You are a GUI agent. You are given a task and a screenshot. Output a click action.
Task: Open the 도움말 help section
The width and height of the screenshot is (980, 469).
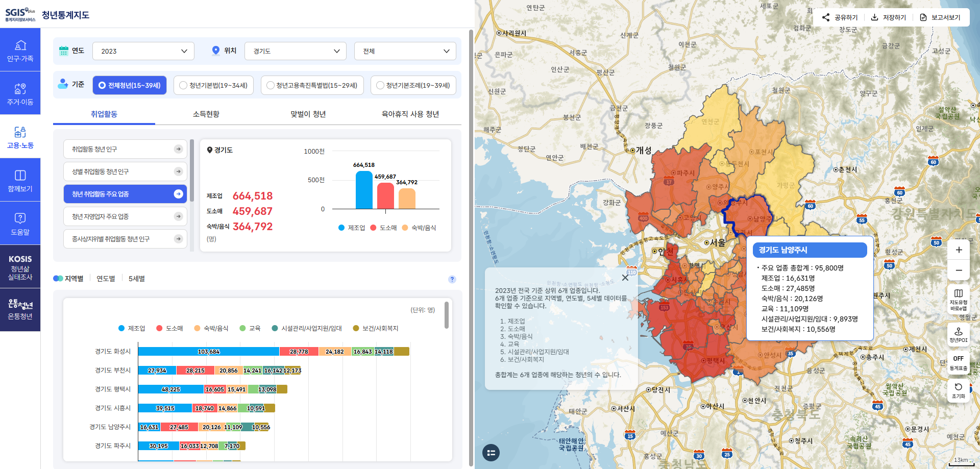point(20,224)
